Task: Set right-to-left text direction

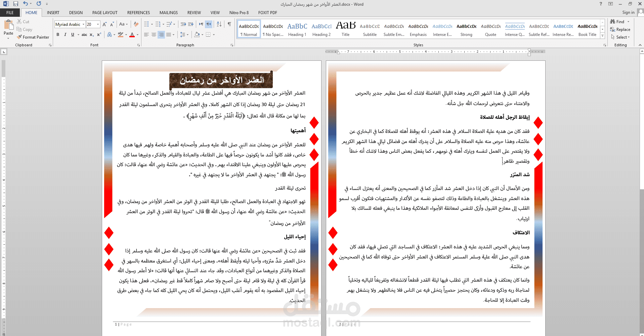Action: click(209, 25)
